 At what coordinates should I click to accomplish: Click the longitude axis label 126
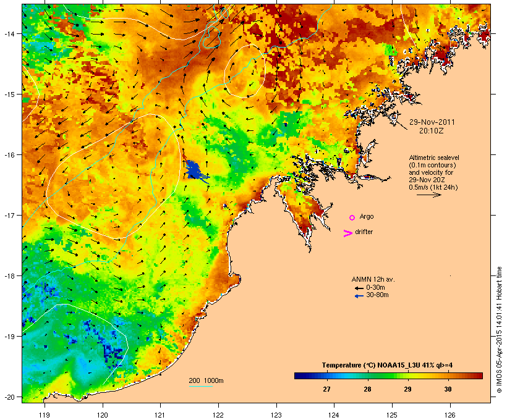449,415
